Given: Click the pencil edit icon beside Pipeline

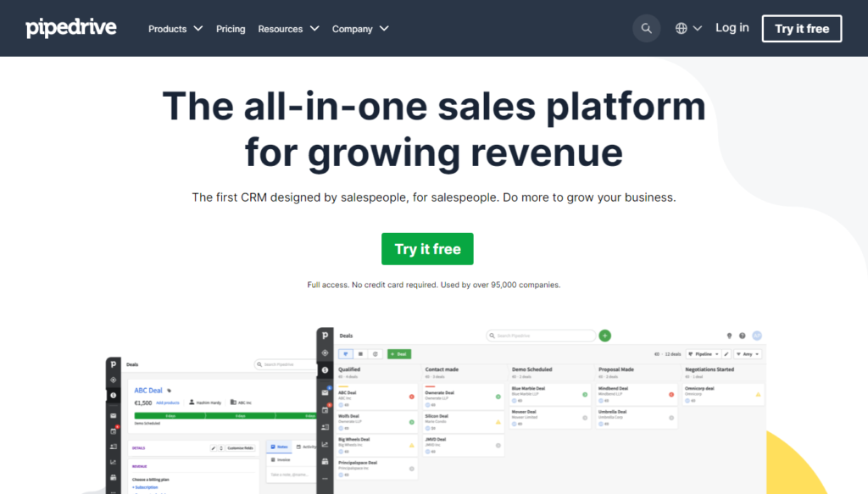Looking at the screenshot, I should pos(726,354).
